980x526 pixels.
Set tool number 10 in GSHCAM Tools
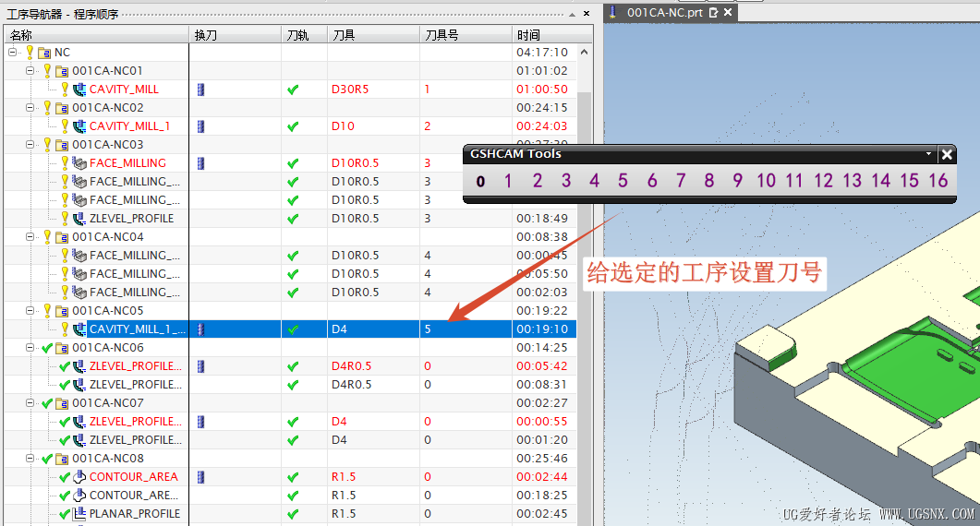[x=767, y=181]
